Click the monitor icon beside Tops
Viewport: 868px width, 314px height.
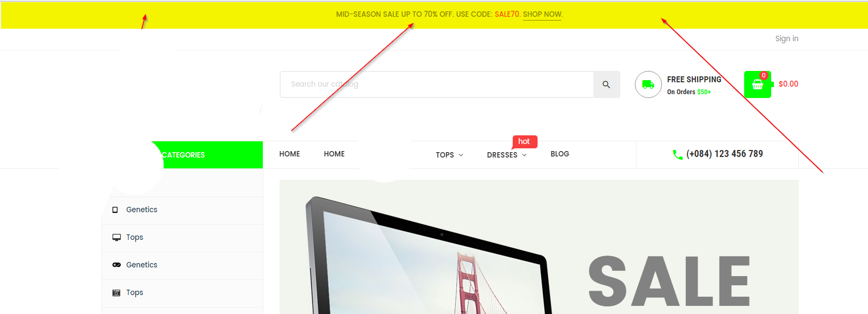pos(116,238)
